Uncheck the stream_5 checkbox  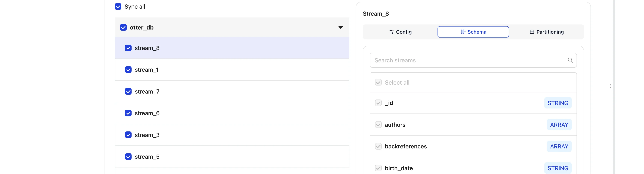tap(128, 157)
